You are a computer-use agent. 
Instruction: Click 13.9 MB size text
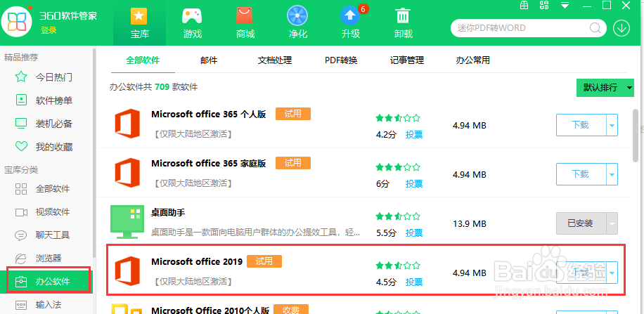coord(469,223)
